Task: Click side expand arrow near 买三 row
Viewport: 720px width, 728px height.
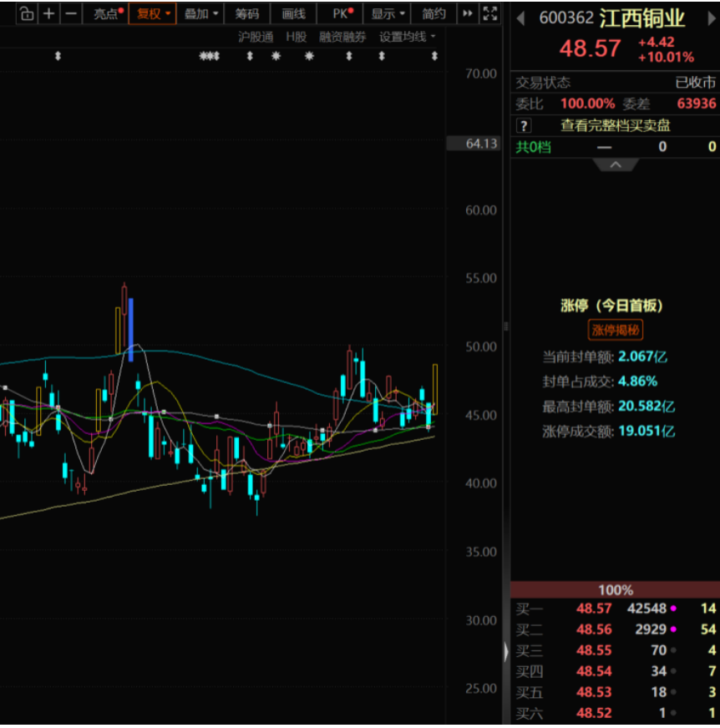Action: pos(506,651)
